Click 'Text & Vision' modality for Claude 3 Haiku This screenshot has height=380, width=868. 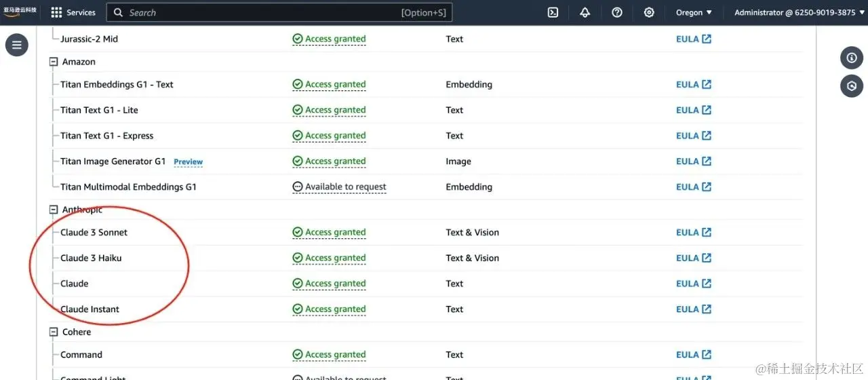tap(473, 258)
